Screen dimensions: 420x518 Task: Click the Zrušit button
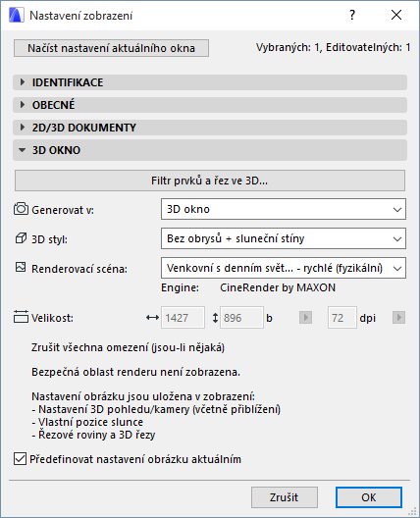tap(285, 497)
